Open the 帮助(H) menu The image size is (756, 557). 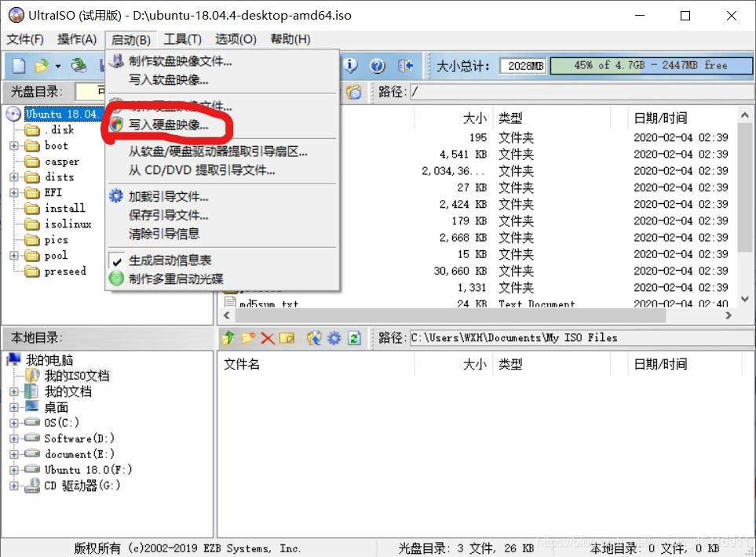[x=290, y=39]
